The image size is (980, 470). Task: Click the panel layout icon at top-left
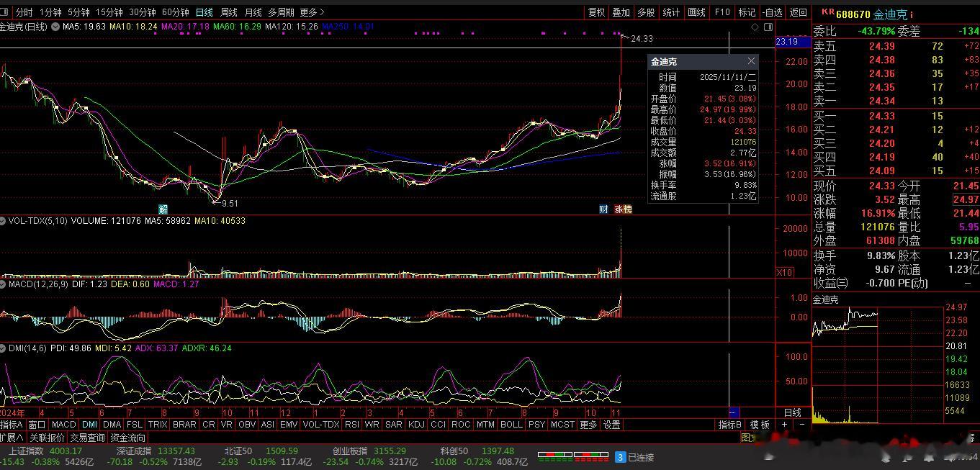(5, 12)
